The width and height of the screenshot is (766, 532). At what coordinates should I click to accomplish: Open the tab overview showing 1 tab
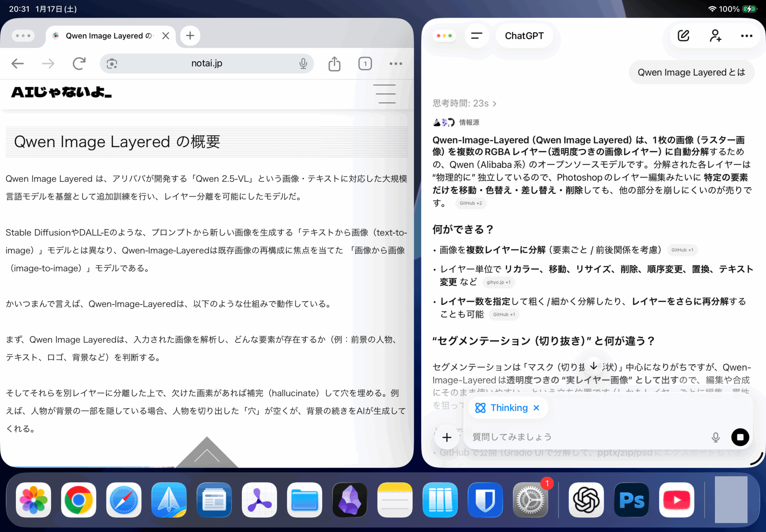pyautogui.click(x=365, y=63)
